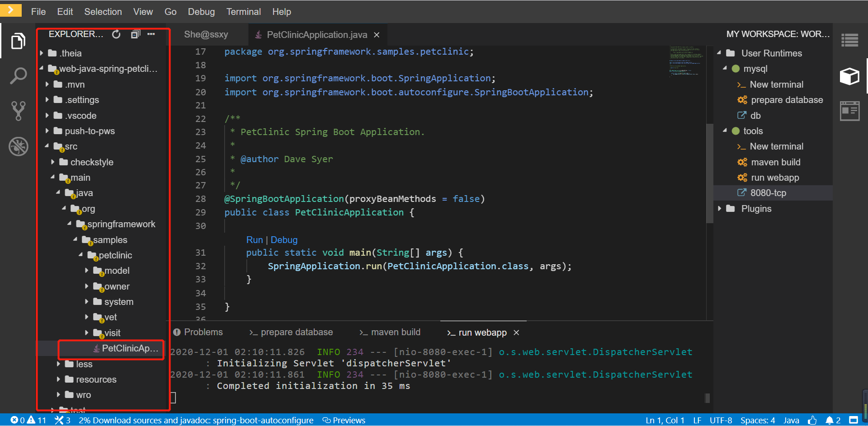Expand the checkstyle folder
The height and width of the screenshot is (426, 868).
53,162
